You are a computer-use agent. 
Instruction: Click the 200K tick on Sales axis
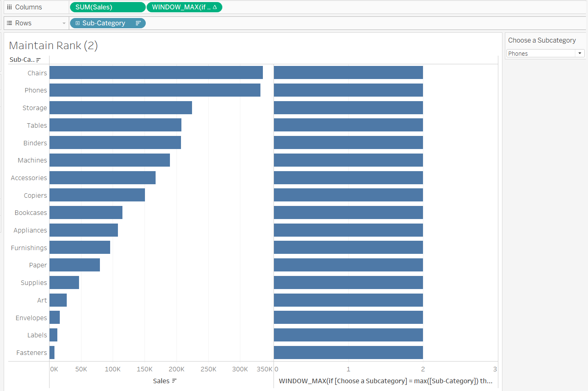pos(176,369)
